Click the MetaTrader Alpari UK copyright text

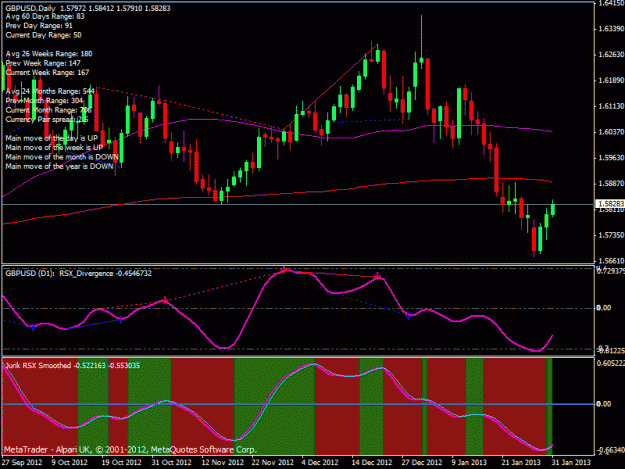pos(130,449)
